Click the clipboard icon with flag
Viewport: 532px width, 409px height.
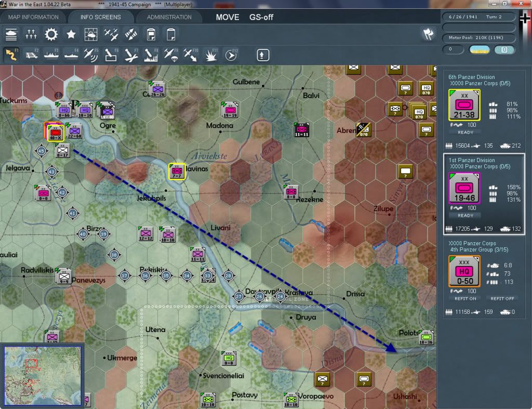(151, 34)
